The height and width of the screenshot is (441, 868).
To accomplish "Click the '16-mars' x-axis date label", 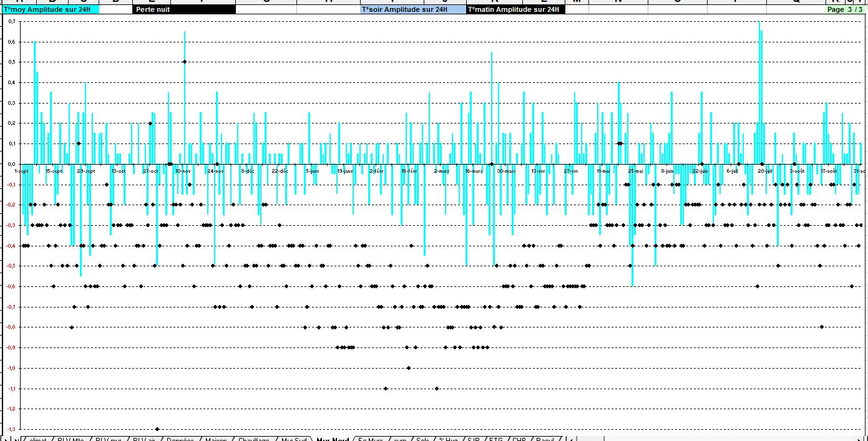I will coord(474,170).
